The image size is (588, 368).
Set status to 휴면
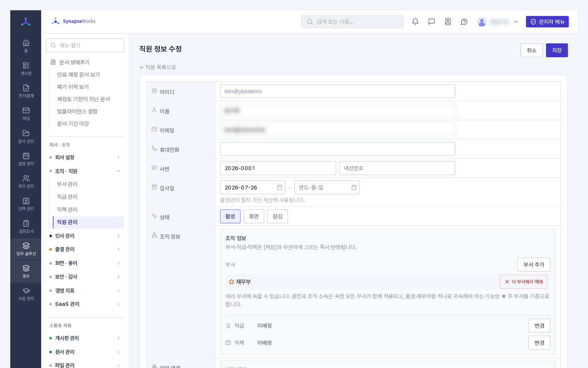254,216
